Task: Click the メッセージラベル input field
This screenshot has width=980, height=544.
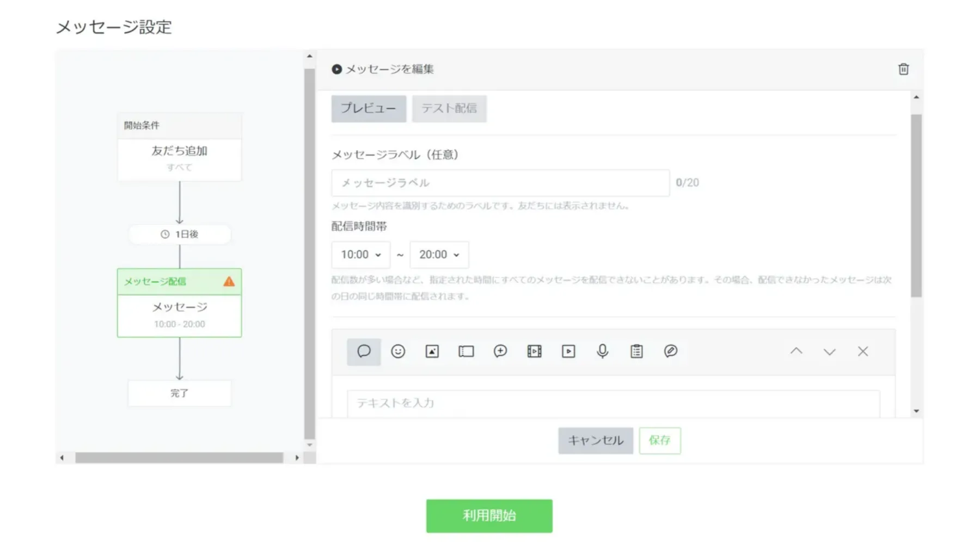Action: pyautogui.click(x=500, y=183)
